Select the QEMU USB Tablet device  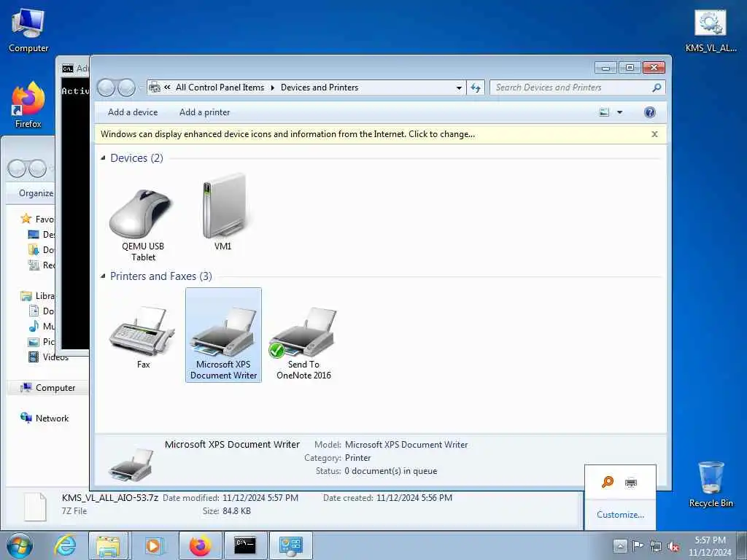click(x=143, y=225)
